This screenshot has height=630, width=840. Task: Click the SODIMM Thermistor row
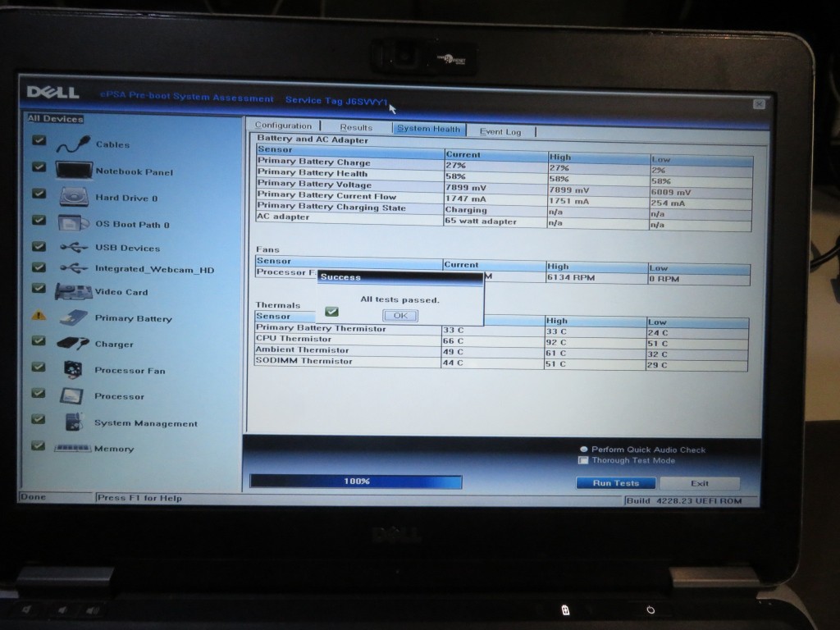click(501, 363)
